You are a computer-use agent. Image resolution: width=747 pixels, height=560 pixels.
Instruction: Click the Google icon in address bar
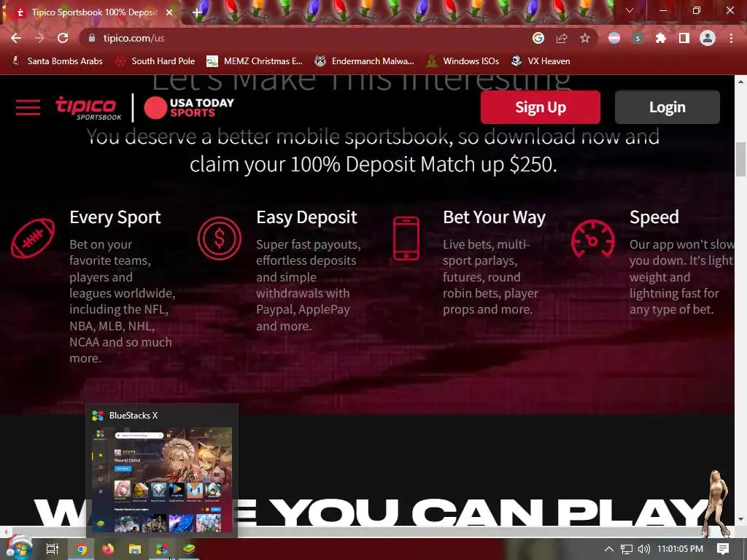click(x=538, y=38)
